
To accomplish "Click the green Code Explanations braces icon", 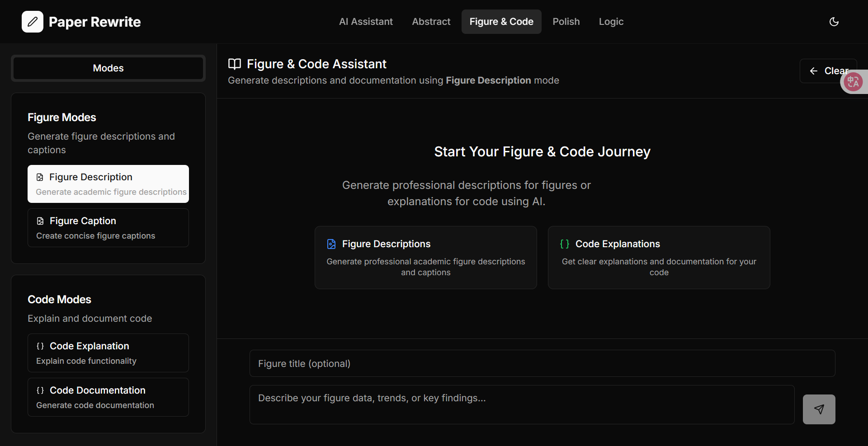I will coord(565,244).
